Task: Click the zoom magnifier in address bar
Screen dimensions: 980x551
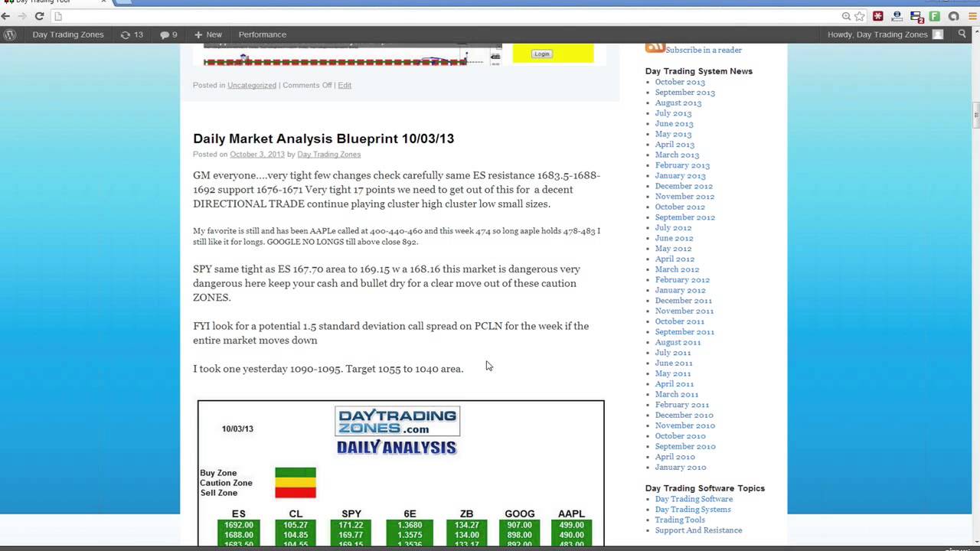Action: [846, 16]
